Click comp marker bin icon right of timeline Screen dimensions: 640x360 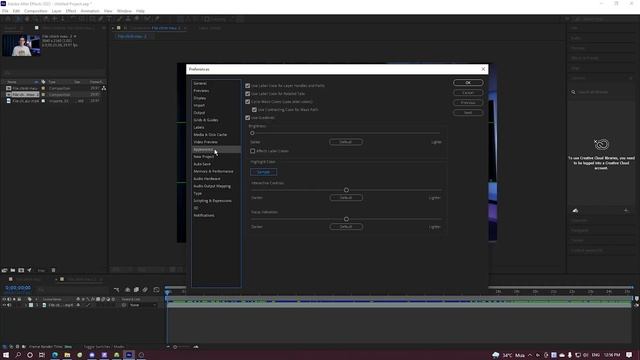coord(636,299)
